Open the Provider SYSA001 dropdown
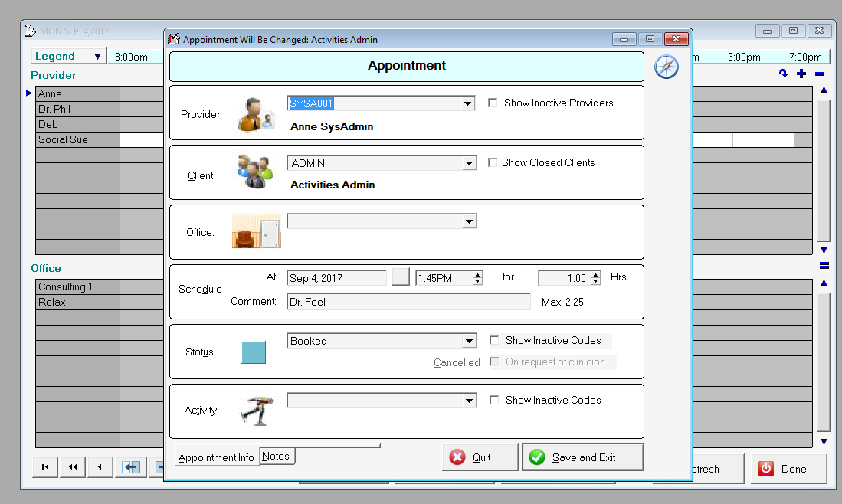Image resolution: width=842 pixels, height=504 pixels. coord(468,103)
